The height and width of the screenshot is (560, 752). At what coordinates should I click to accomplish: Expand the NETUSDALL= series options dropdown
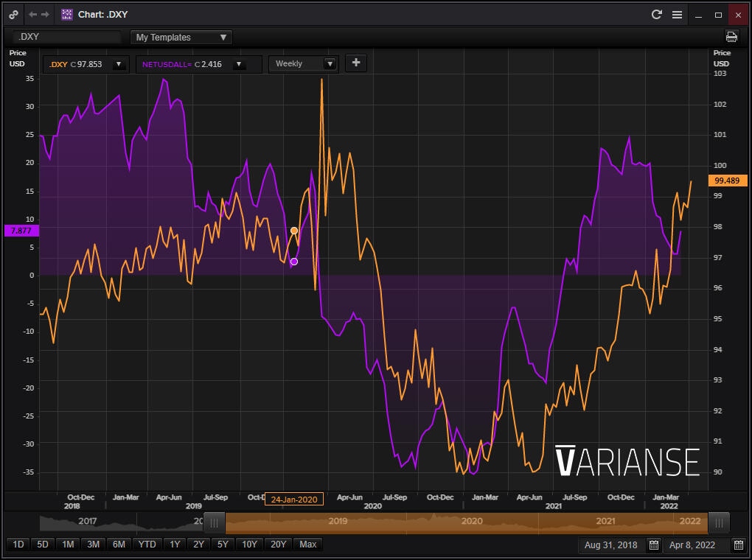(238, 65)
